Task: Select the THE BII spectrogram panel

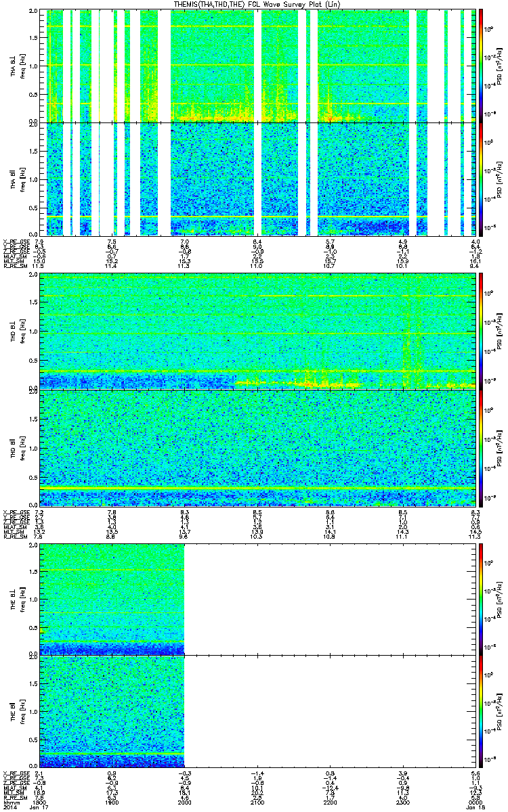Action: tap(258, 711)
